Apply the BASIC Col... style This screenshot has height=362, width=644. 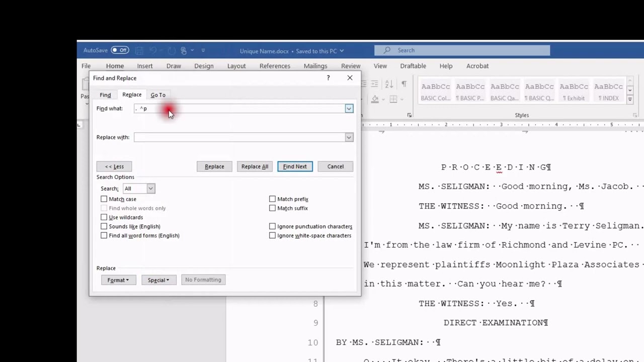(436, 91)
